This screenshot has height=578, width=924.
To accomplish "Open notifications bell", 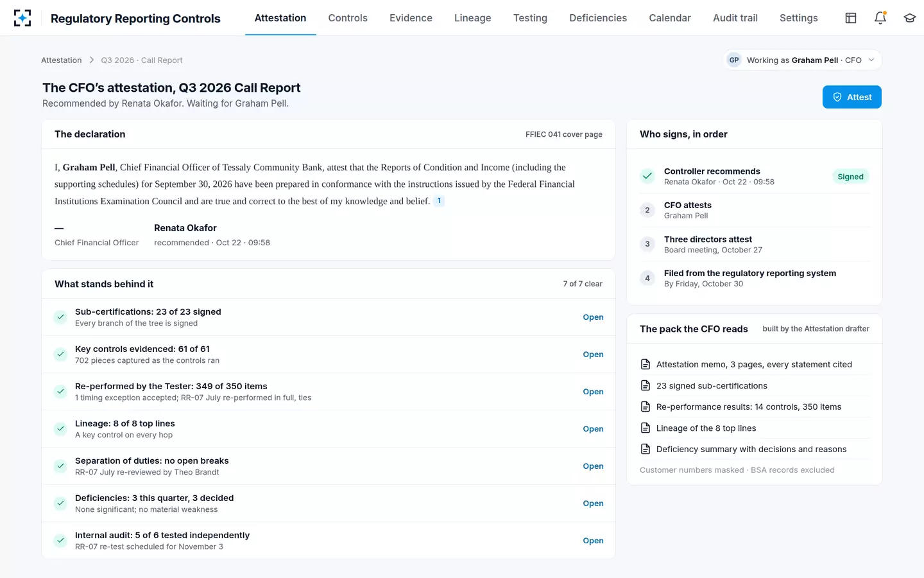I will 880,18.
